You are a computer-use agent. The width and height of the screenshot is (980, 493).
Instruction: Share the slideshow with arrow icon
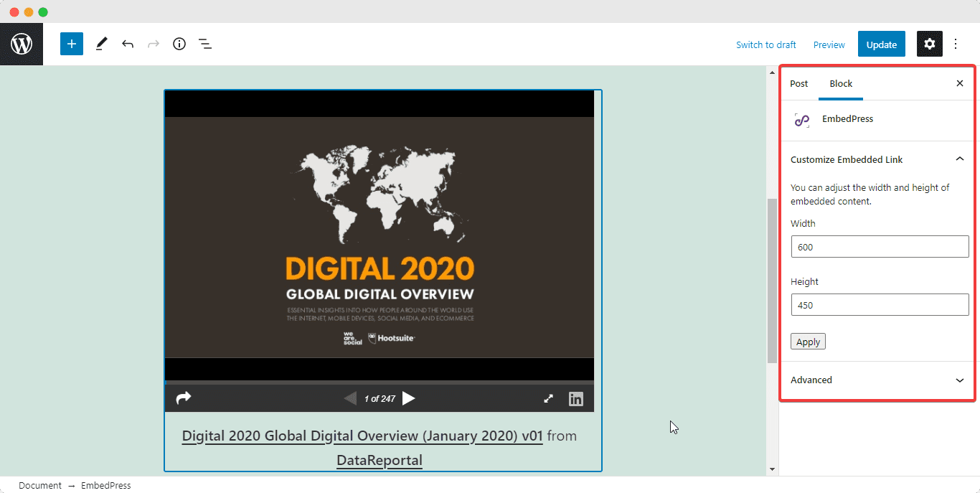(x=184, y=398)
